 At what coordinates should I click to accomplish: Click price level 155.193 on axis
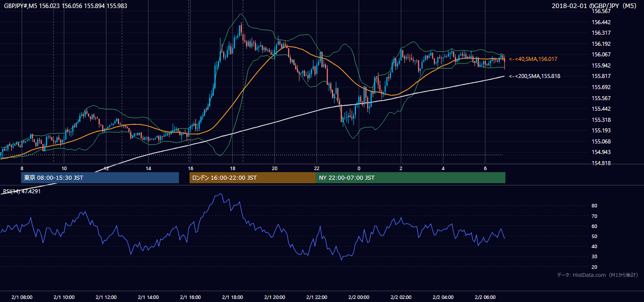(601, 131)
